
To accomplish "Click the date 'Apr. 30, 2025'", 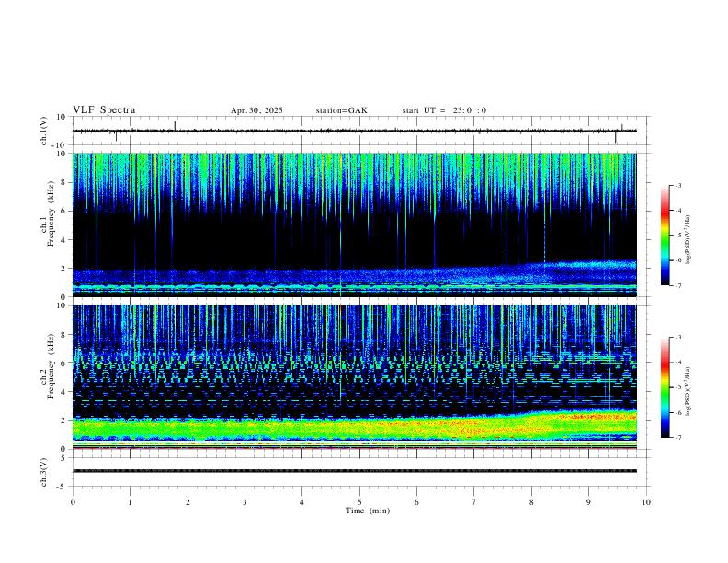I will click(256, 110).
